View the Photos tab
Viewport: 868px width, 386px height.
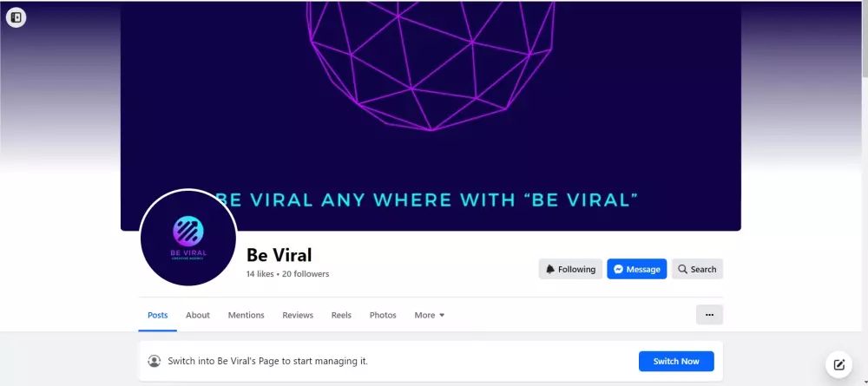pos(383,315)
